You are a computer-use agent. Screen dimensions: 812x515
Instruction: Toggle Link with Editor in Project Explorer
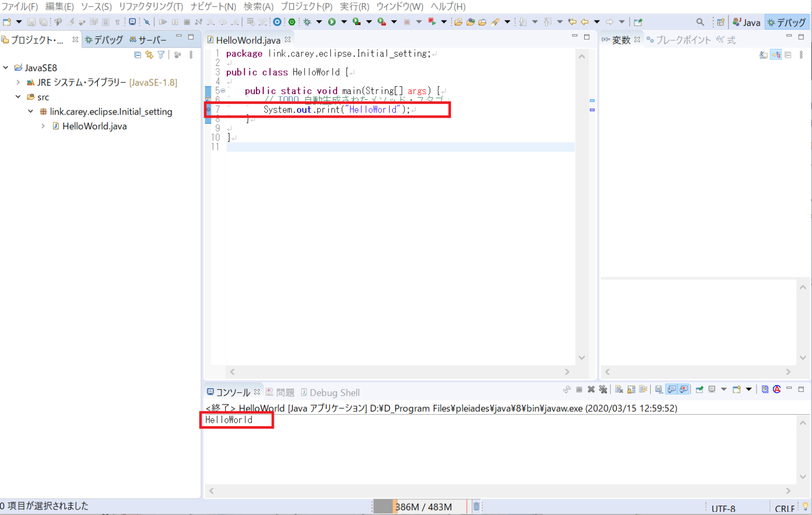(x=149, y=54)
